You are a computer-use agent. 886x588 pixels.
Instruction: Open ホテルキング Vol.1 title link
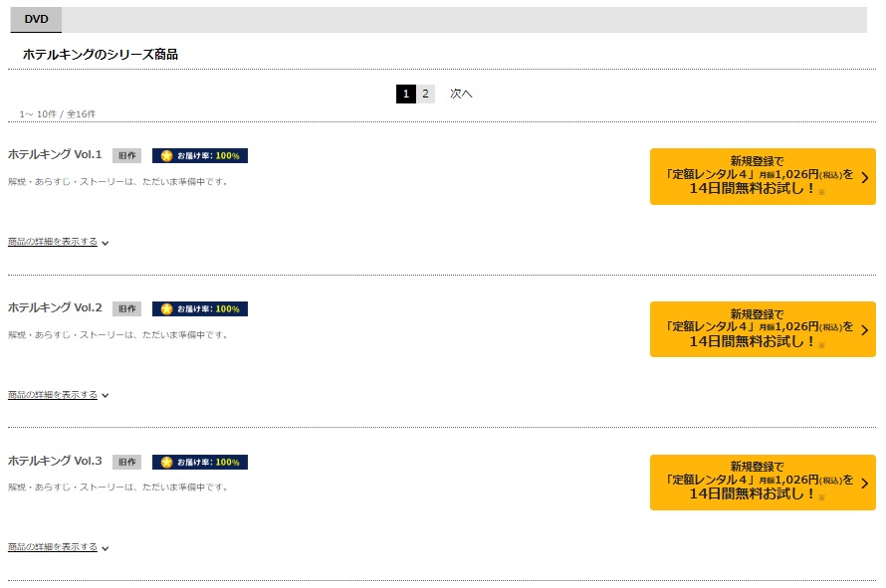[55, 154]
